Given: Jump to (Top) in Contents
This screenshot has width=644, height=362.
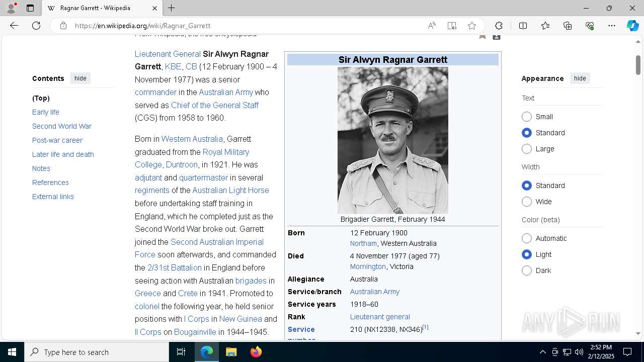Looking at the screenshot, I should 41,98.
